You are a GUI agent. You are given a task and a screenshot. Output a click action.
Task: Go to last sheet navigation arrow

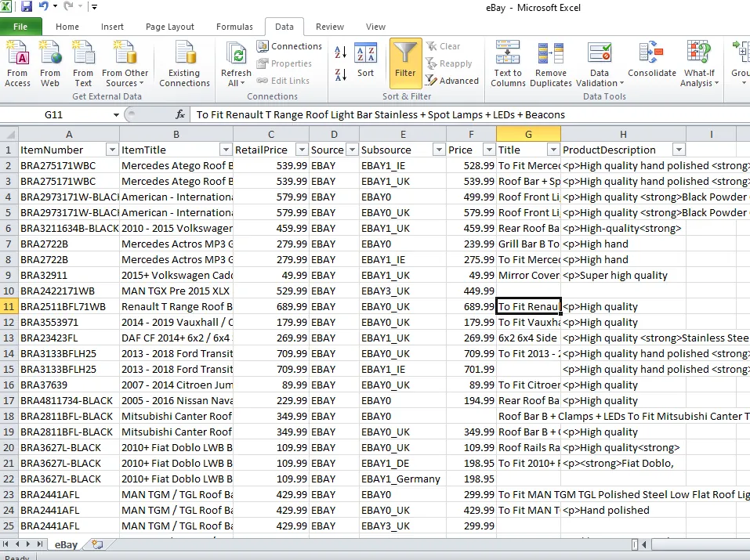(x=40, y=544)
